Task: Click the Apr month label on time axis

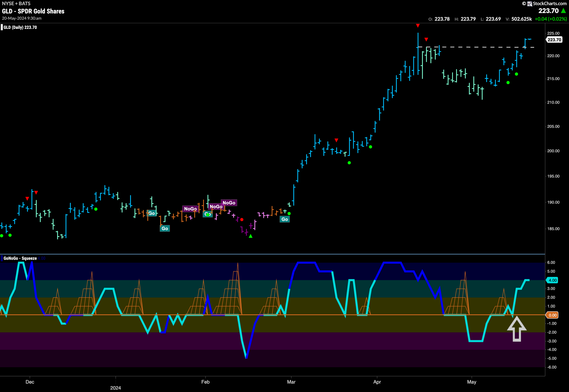Action: coord(377,382)
